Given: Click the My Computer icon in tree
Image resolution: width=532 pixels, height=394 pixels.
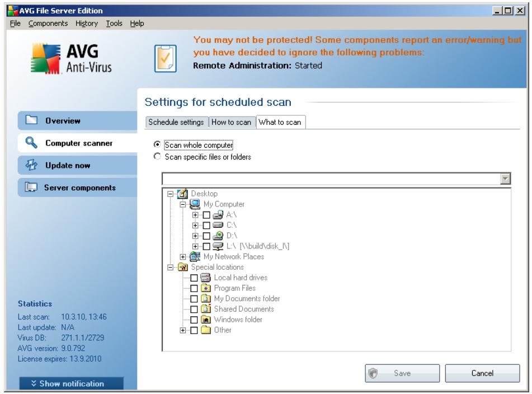Looking at the screenshot, I should point(195,204).
